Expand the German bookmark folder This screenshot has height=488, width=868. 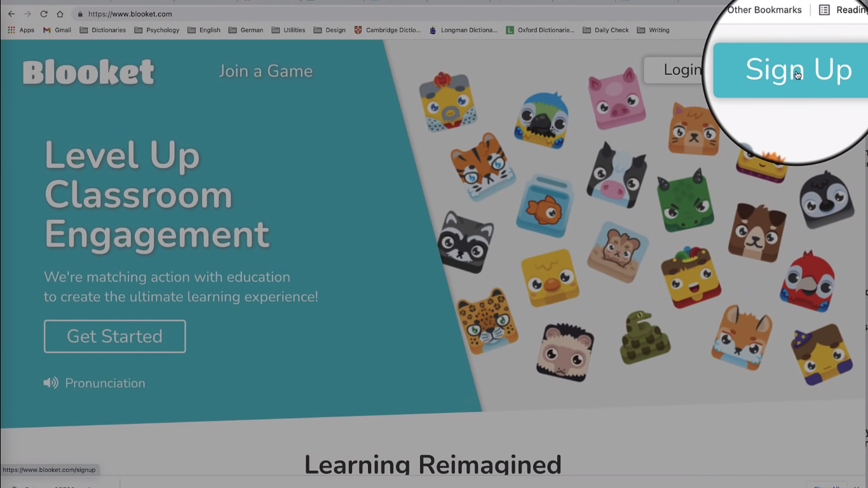pyautogui.click(x=246, y=30)
